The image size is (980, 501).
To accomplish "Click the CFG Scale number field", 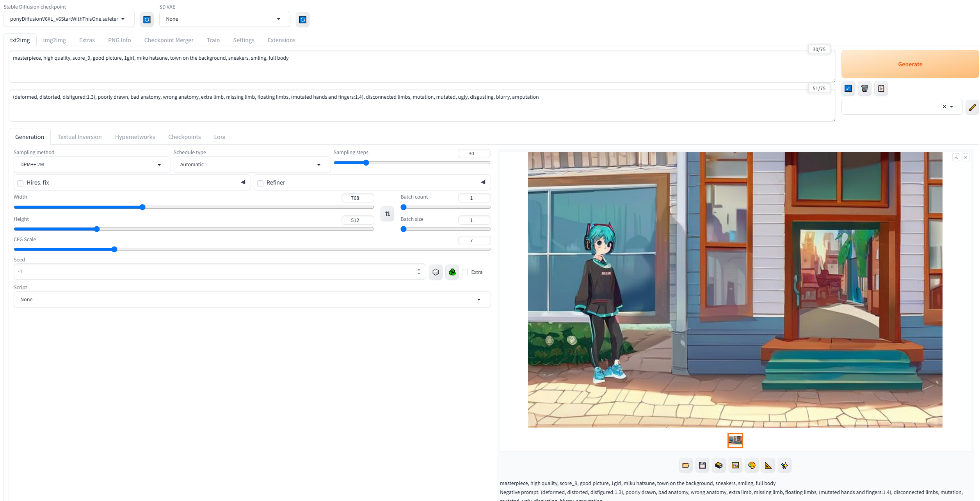I will (x=474, y=240).
